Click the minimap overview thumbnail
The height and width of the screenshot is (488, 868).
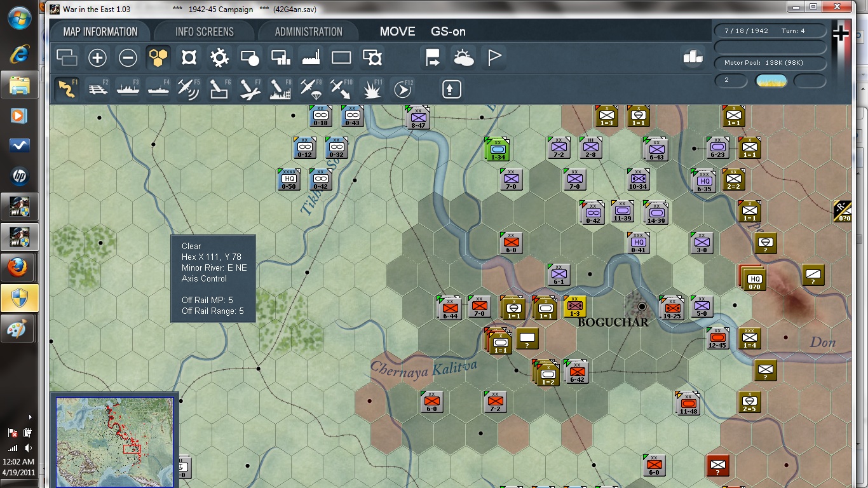[114, 442]
